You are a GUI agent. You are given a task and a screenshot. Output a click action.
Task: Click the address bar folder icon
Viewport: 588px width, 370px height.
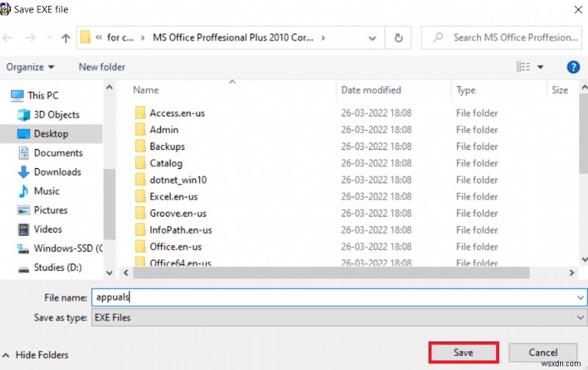click(x=85, y=37)
